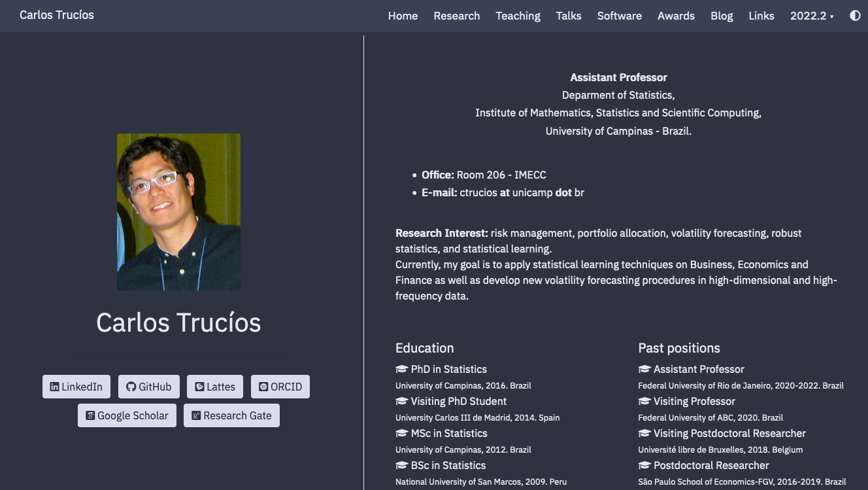Visit the Software page
868x490 pixels.
click(x=619, y=16)
